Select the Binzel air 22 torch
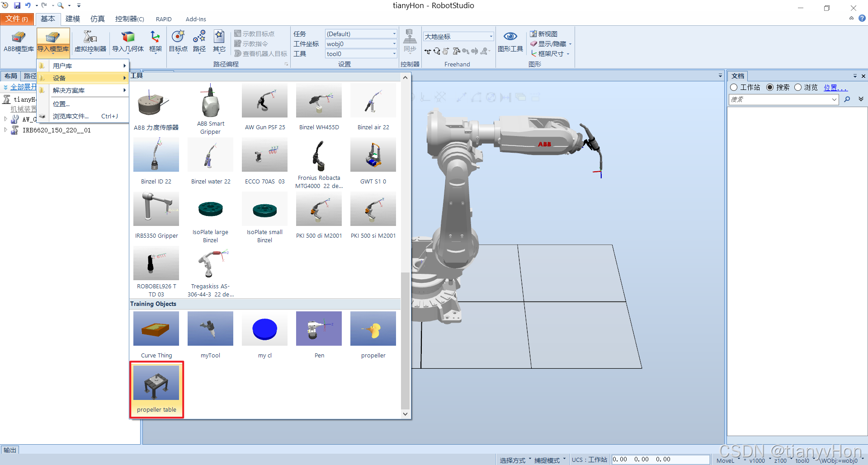Image resolution: width=868 pixels, height=465 pixels. (373, 107)
